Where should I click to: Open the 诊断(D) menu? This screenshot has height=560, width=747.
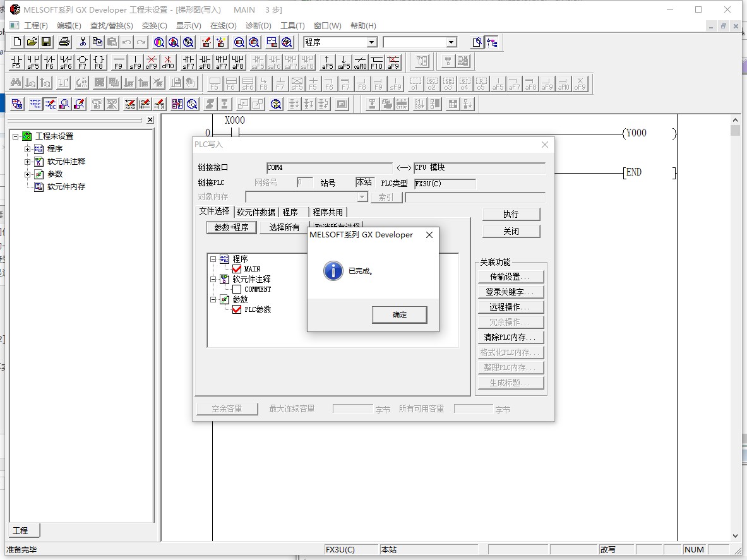pyautogui.click(x=258, y=26)
